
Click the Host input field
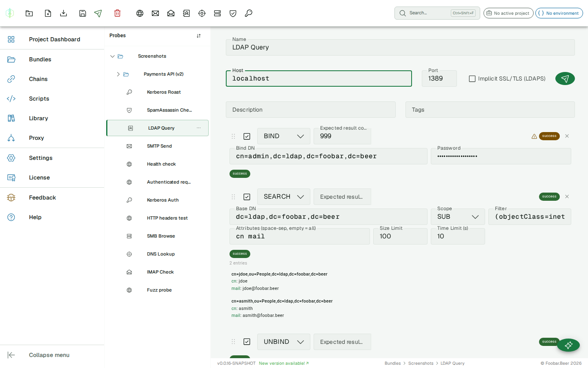click(318, 79)
